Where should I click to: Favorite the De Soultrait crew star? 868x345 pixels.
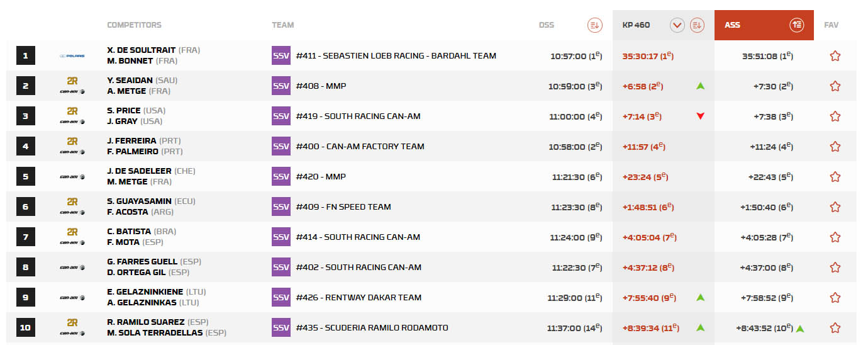point(835,56)
